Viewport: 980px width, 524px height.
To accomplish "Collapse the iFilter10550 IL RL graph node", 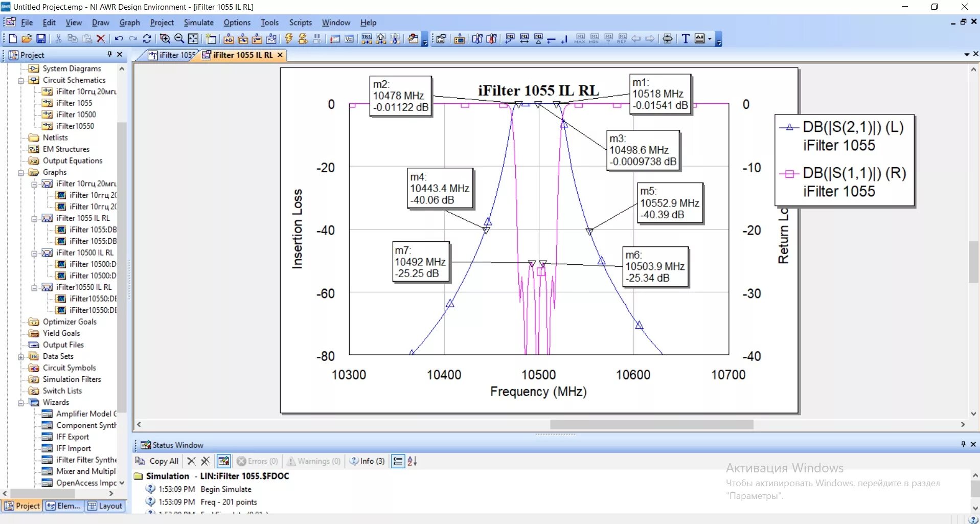I will 34,287.
